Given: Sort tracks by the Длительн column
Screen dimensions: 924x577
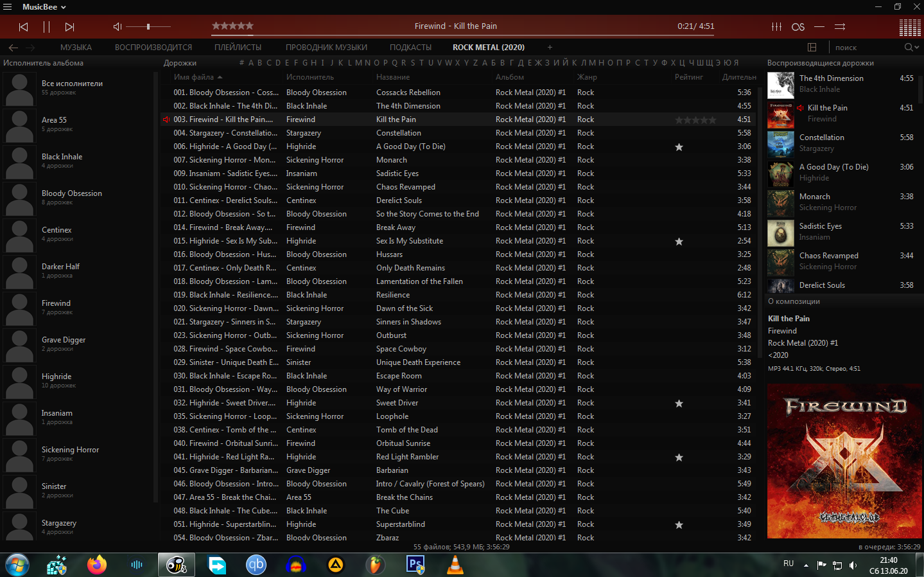Looking at the screenshot, I should pyautogui.click(x=739, y=77).
